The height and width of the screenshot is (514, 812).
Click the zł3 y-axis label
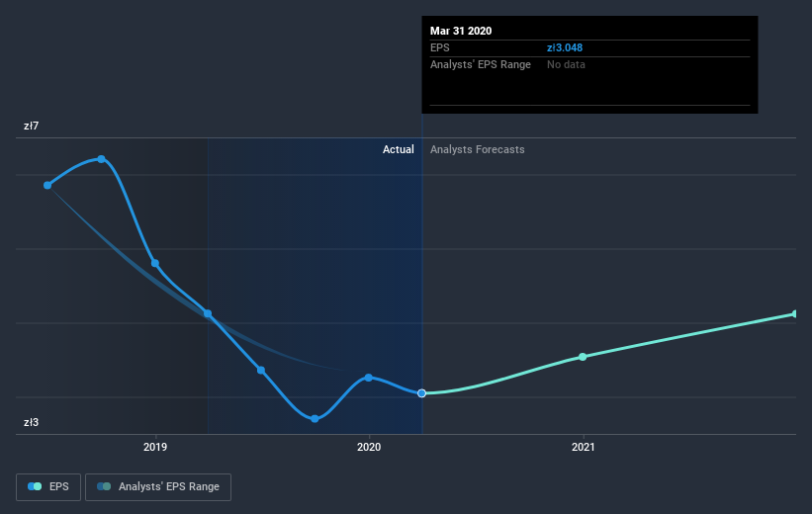click(x=31, y=422)
